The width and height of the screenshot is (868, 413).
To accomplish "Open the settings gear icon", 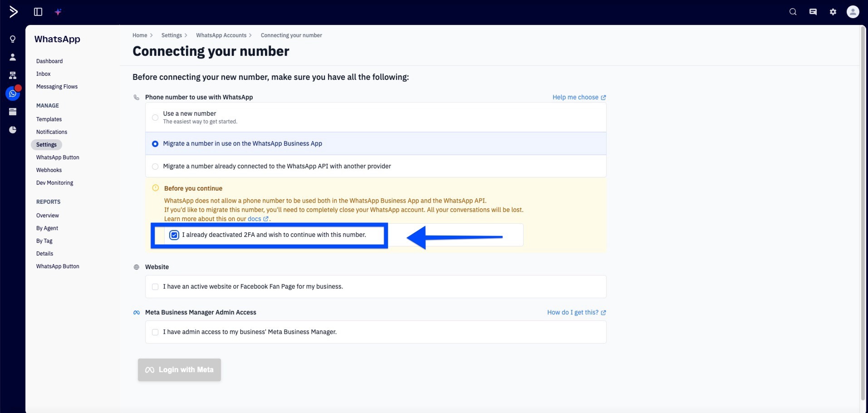I will pos(833,12).
